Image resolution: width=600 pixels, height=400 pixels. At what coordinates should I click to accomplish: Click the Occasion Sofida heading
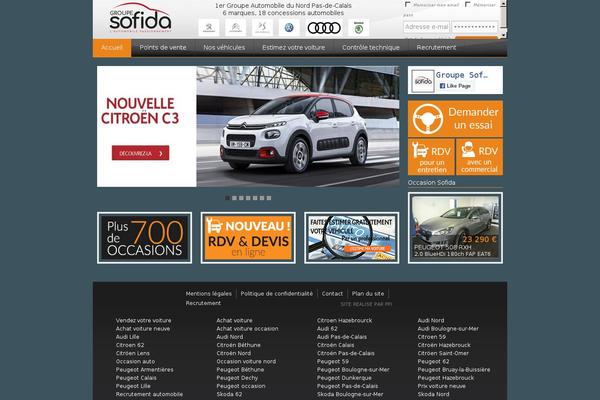431,183
